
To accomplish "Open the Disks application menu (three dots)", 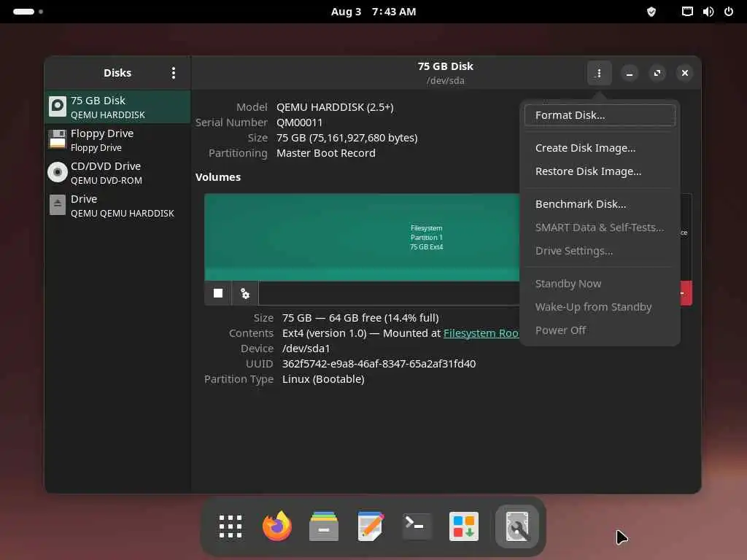I will coord(174,73).
